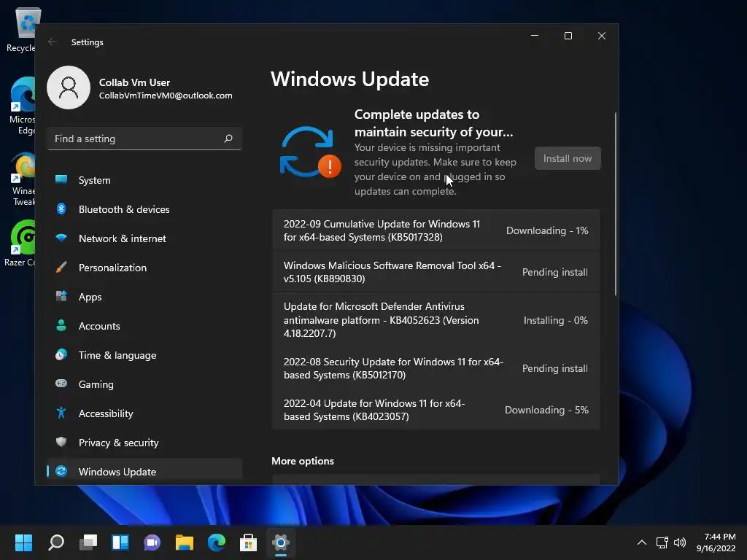Open Widgets from the taskbar
The image size is (747, 560).
(x=120, y=542)
